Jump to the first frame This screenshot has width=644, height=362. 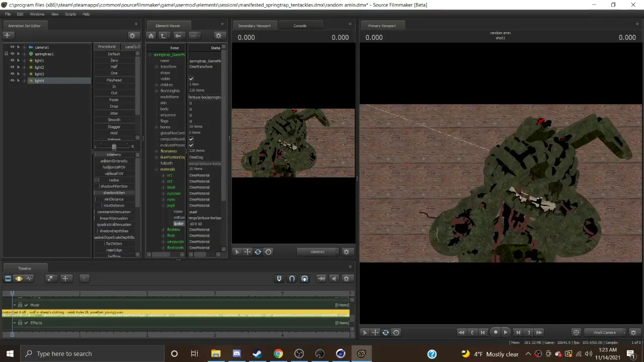coord(461,332)
